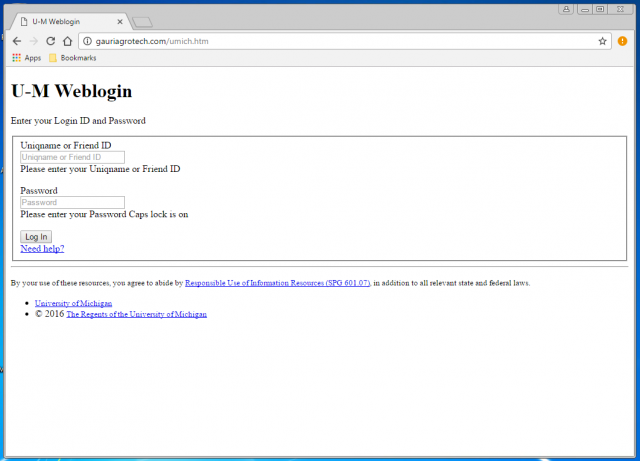Open the Apps grid shortcut
Image resolution: width=640 pixels, height=461 pixels.
tap(27, 58)
